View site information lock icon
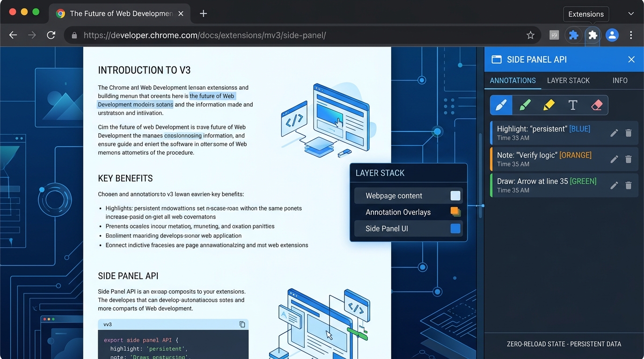This screenshot has height=359, width=644. click(x=74, y=35)
